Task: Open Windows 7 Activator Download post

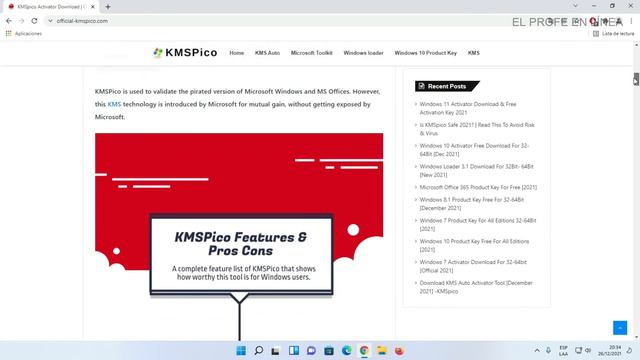Action: point(473,266)
